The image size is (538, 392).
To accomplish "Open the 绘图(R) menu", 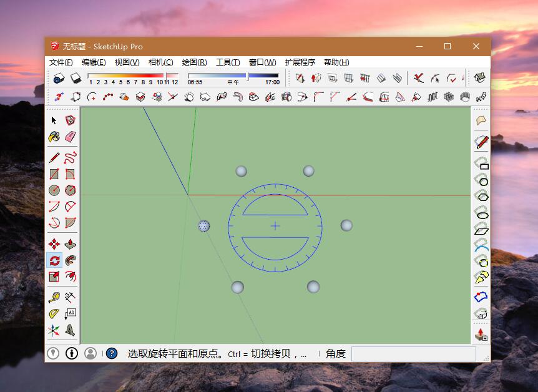I will 194,62.
